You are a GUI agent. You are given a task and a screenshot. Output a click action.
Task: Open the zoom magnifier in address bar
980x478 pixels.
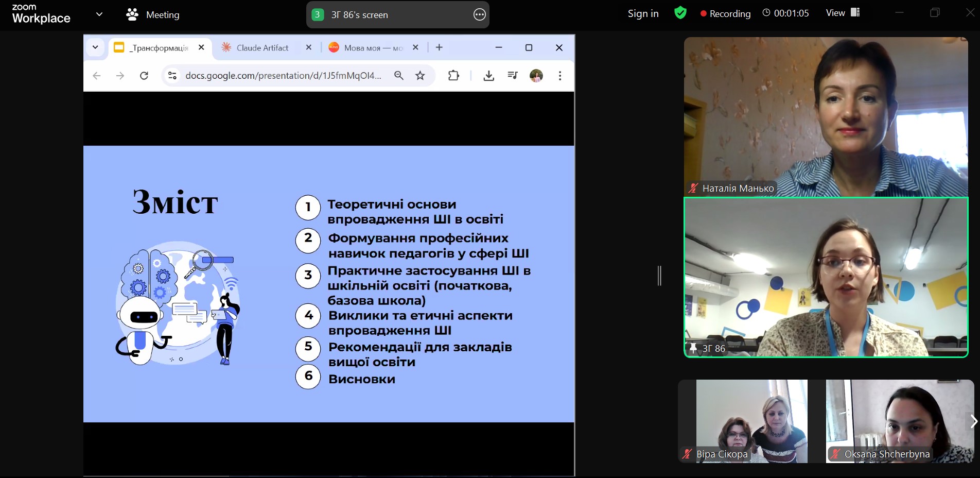click(399, 76)
